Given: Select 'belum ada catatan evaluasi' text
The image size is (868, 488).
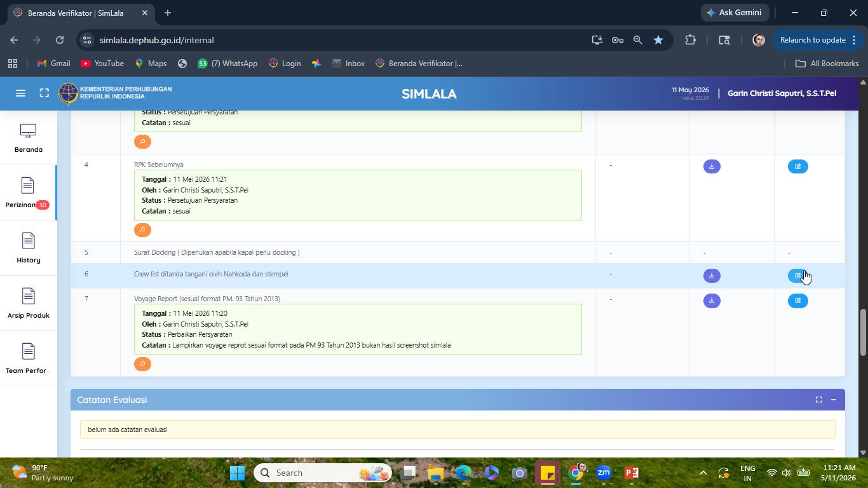Looking at the screenshot, I should (128, 430).
